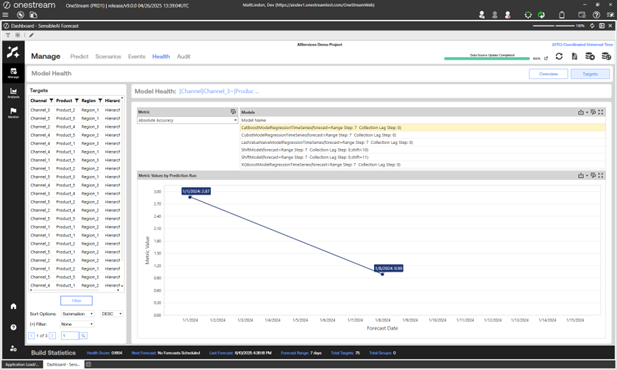Switch to the Predict tab
617x370 pixels.
(79, 57)
